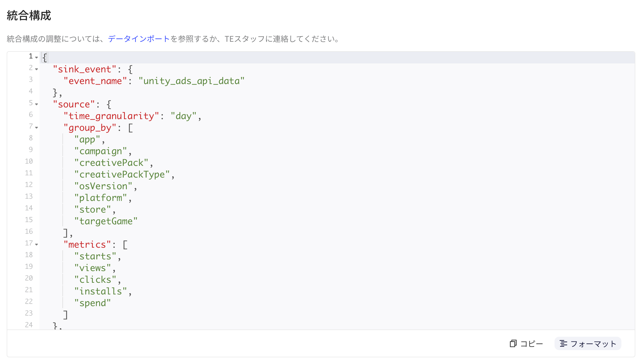Open the データインポート link
Viewport: 642px width, 364px height.
[x=139, y=39]
